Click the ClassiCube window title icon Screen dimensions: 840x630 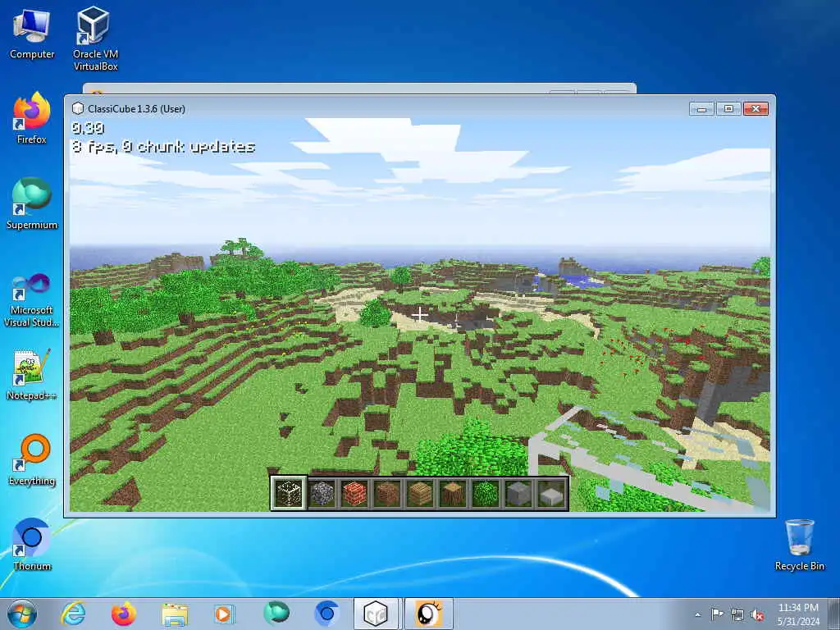click(78, 109)
